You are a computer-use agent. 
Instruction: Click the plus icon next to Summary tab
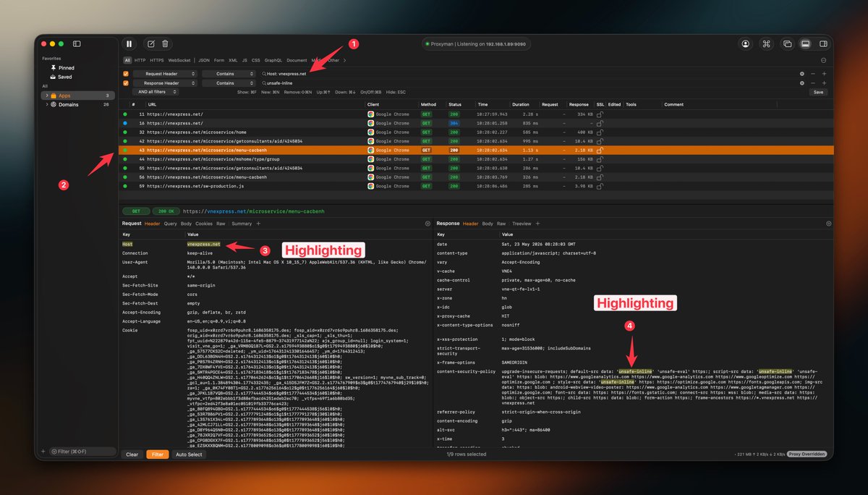click(x=258, y=224)
